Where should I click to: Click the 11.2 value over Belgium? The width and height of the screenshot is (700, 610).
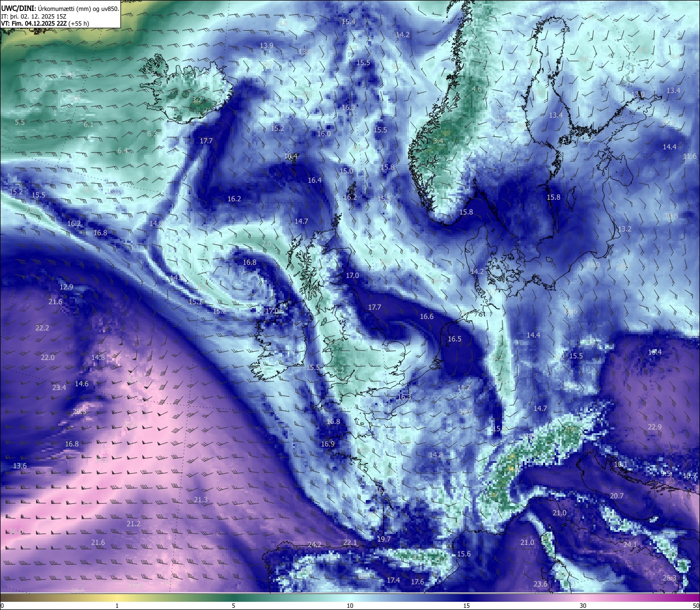(x=463, y=387)
